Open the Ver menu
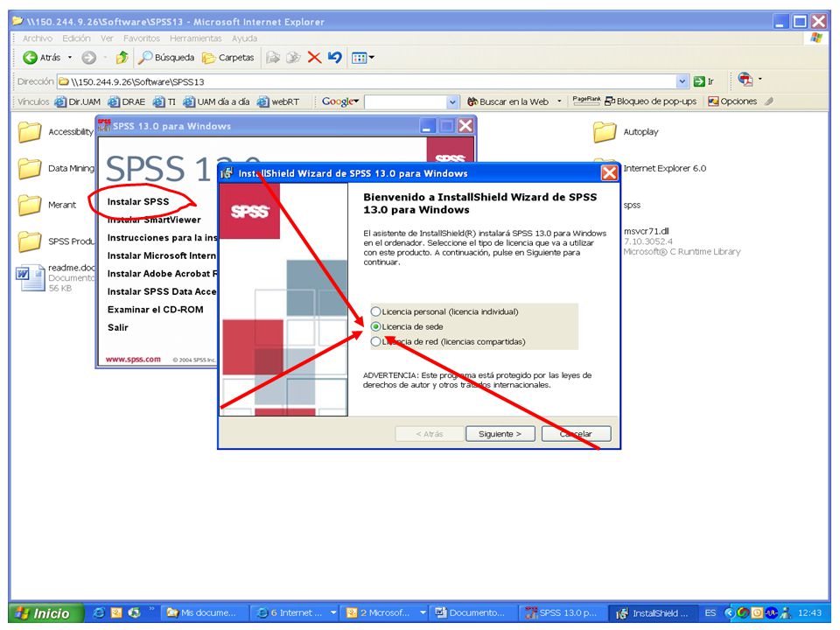The height and width of the screenshot is (630, 840). 107,38
